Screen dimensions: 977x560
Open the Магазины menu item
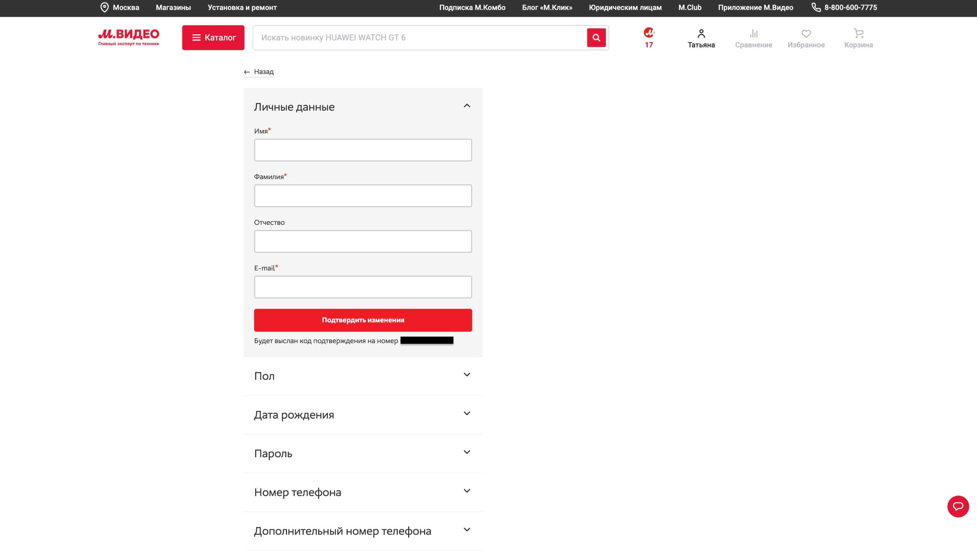pos(173,7)
